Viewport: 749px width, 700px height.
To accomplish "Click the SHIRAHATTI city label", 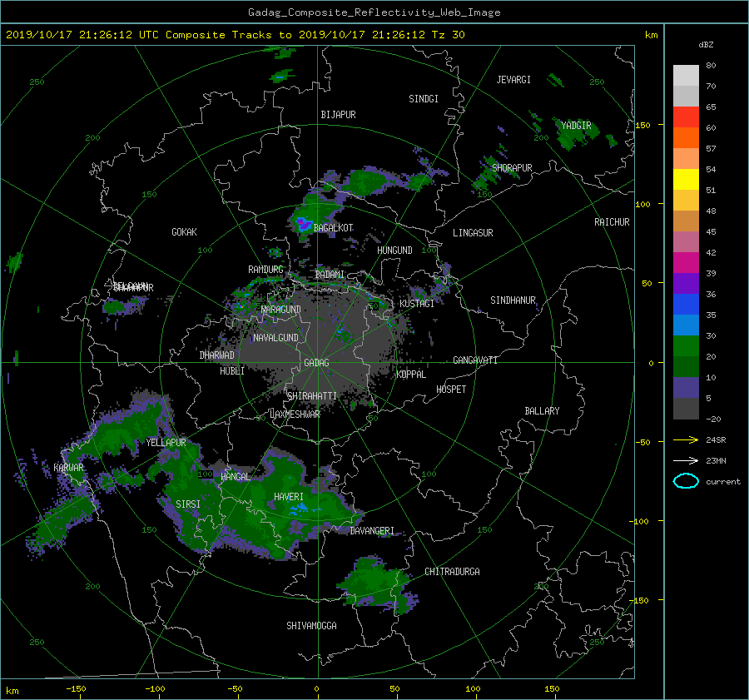I will coord(312,396).
